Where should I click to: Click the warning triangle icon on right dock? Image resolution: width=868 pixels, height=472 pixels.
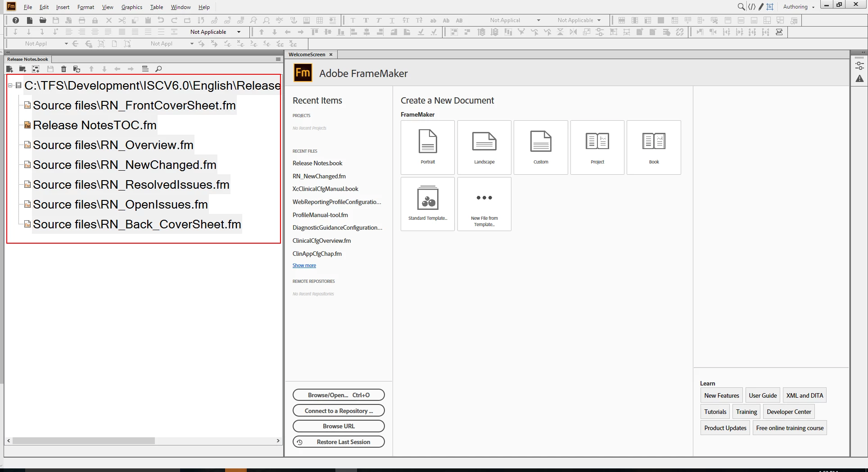[x=859, y=79]
